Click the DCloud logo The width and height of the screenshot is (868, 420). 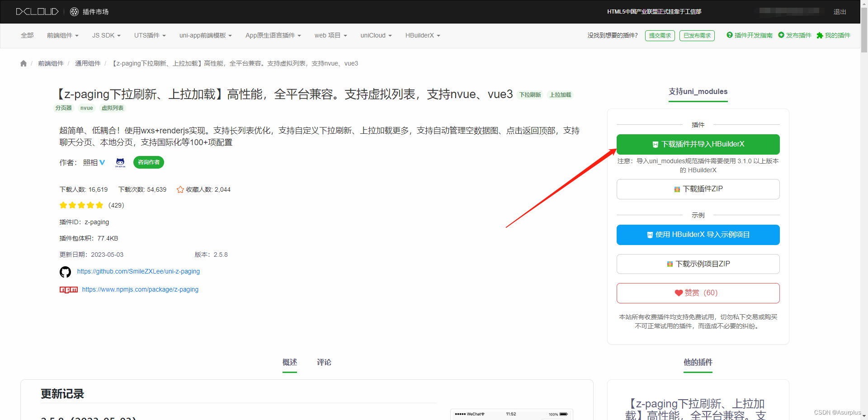[x=36, y=12]
